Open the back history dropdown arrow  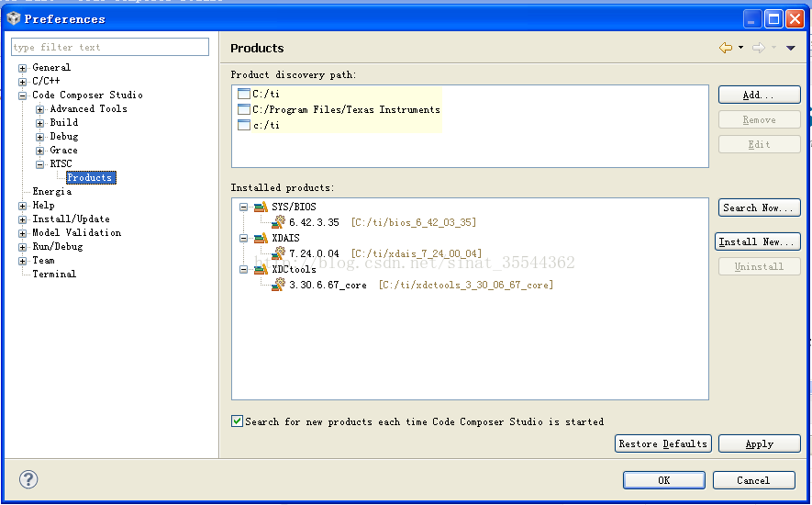(741, 48)
